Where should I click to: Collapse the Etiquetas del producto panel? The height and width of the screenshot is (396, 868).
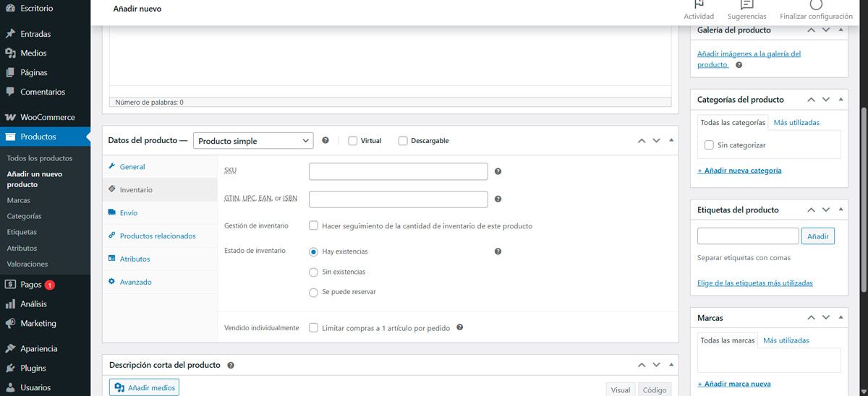(x=841, y=210)
